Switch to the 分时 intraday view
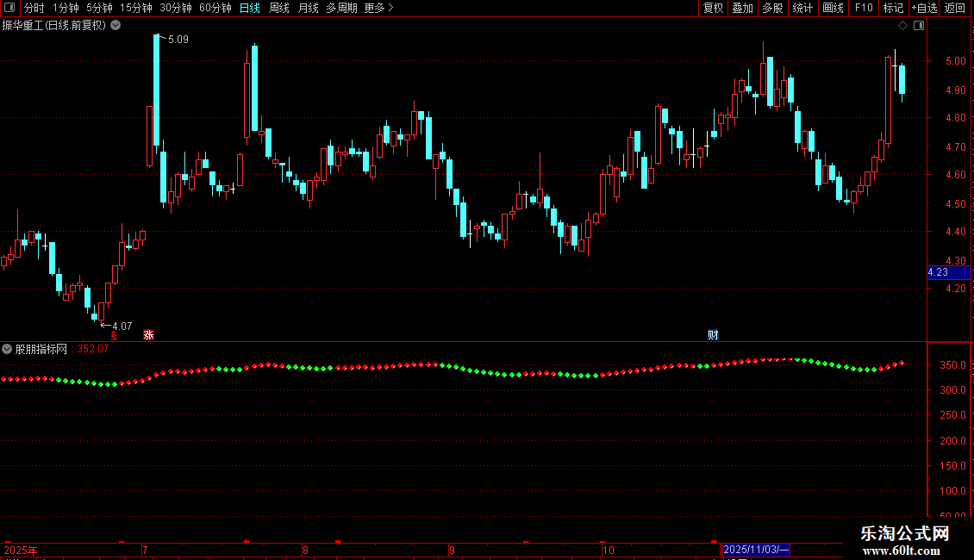This screenshot has width=974, height=560. click(34, 8)
